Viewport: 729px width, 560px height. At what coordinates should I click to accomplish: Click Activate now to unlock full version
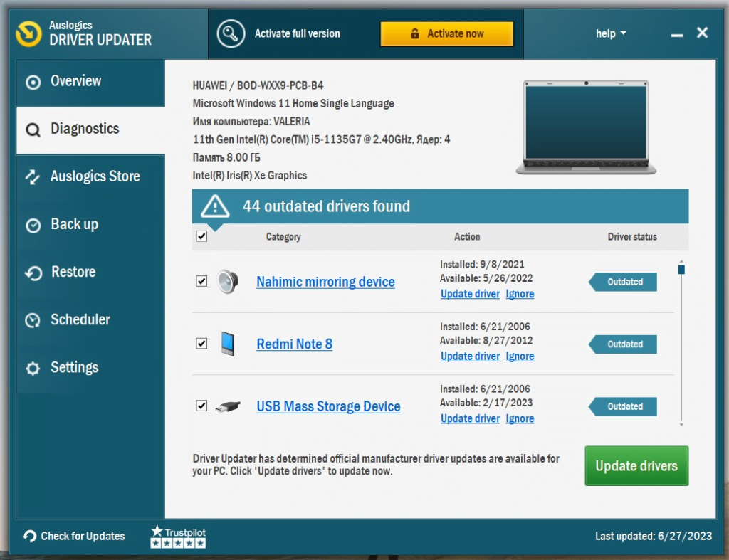(447, 33)
